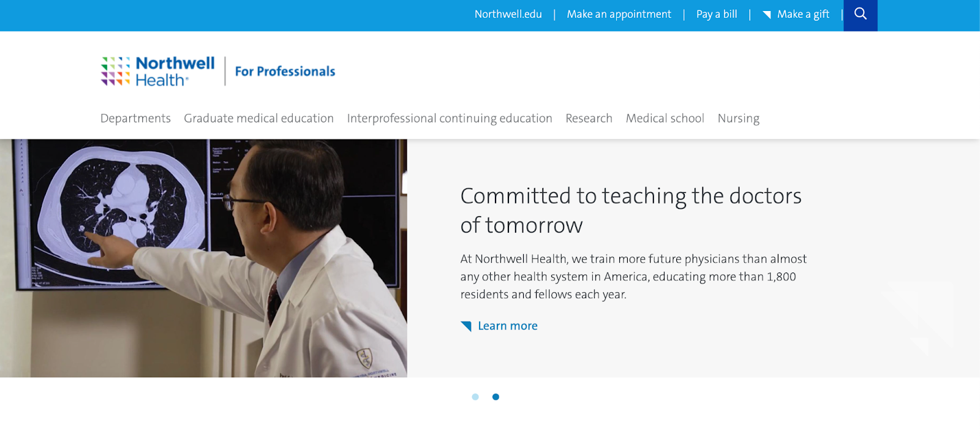980x436 pixels.
Task: Open the Research section
Action: (589, 118)
